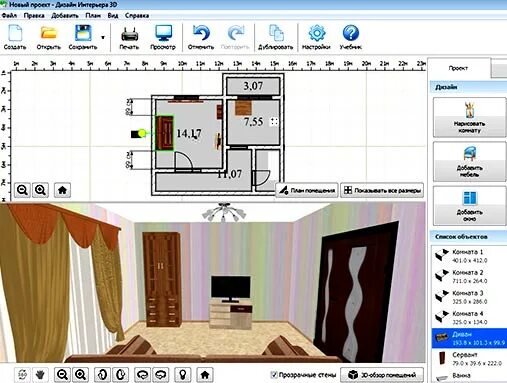Screen dimensions: 507x383
Task: Print the plan with Печать
Action: point(129,37)
